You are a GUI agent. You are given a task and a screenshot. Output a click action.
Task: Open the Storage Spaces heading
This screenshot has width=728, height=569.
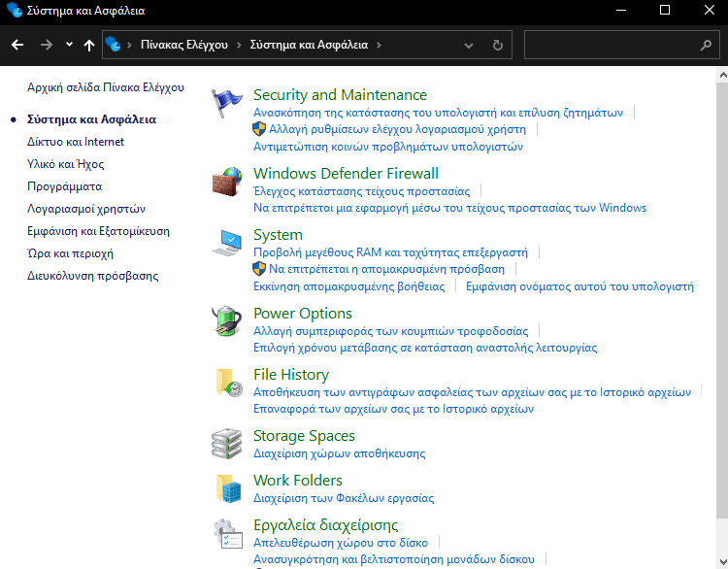304,436
